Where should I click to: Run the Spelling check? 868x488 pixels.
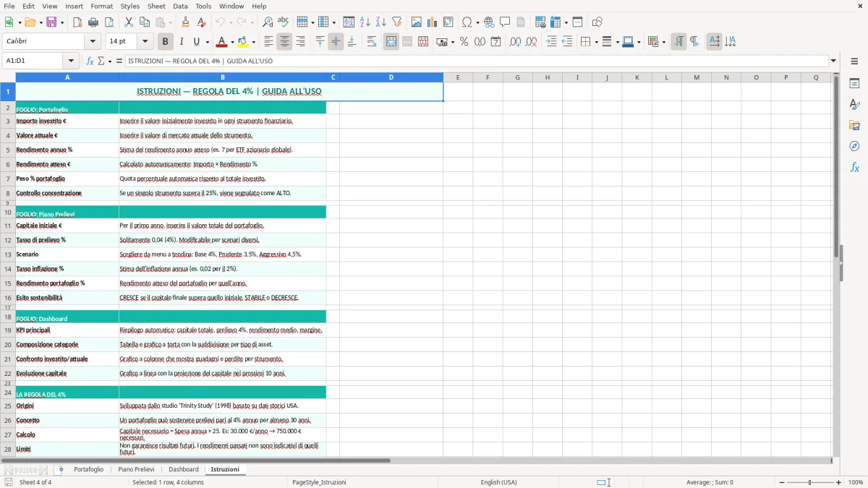click(x=284, y=22)
